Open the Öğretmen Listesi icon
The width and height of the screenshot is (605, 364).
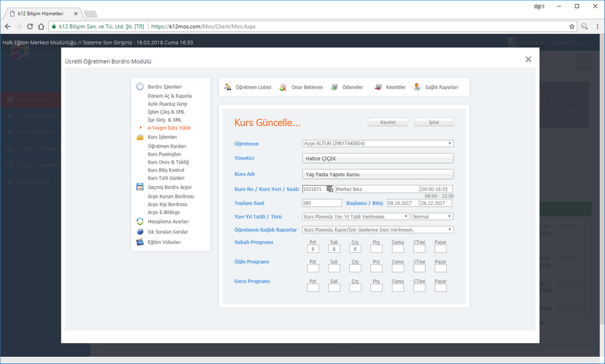[227, 87]
